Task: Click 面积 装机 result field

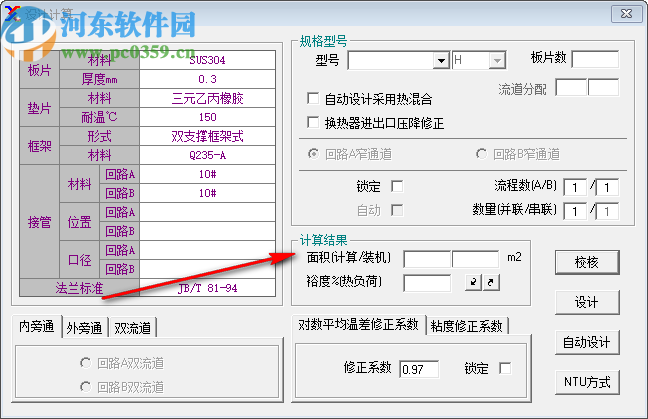Action: click(x=476, y=259)
